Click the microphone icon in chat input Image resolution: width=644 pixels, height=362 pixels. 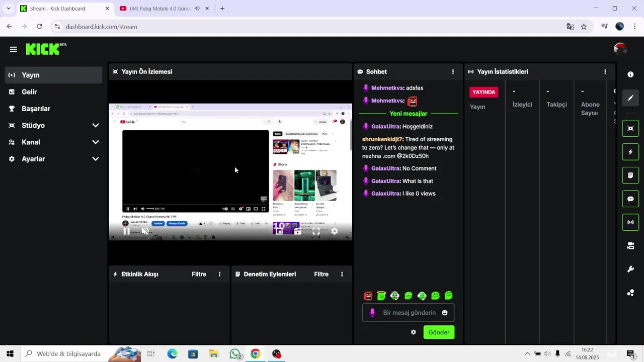[x=372, y=313]
